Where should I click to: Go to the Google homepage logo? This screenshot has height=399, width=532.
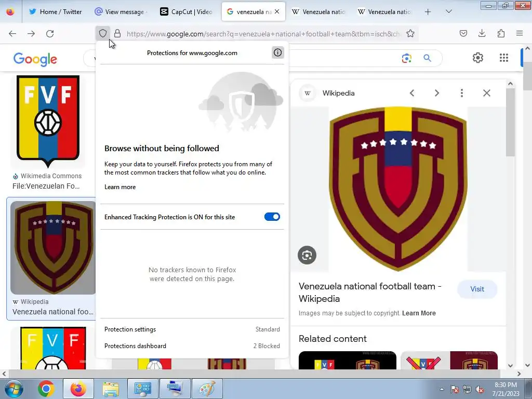point(35,59)
